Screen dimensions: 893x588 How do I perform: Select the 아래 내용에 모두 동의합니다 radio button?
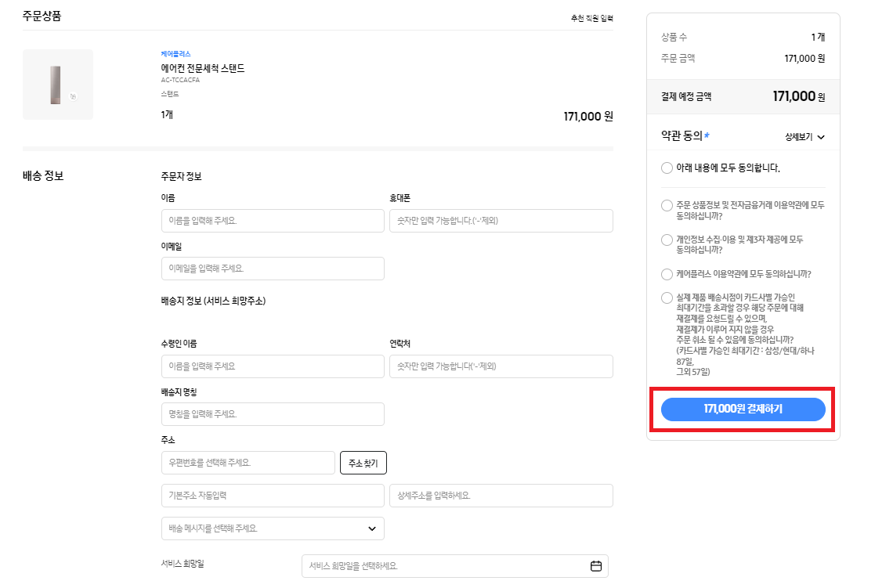coord(667,168)
